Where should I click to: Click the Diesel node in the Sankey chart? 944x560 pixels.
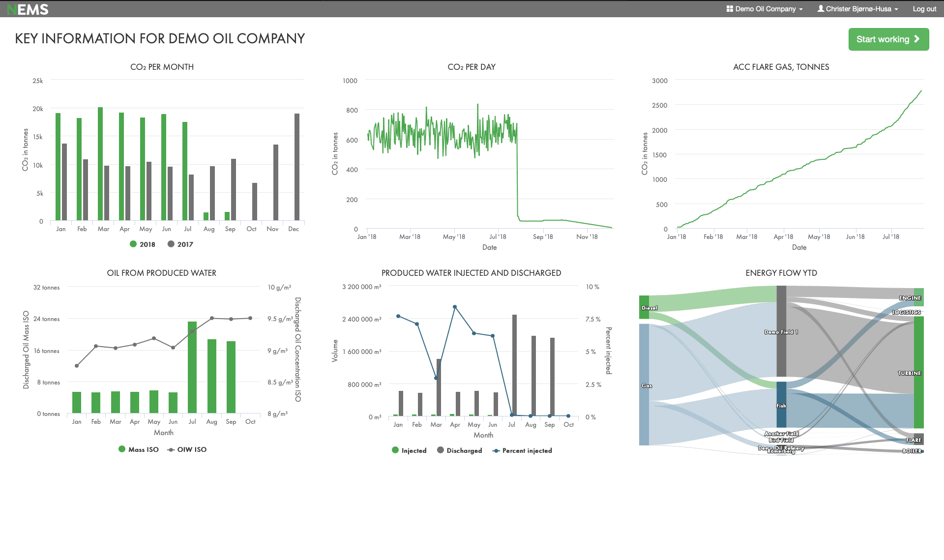click(645, 307)
